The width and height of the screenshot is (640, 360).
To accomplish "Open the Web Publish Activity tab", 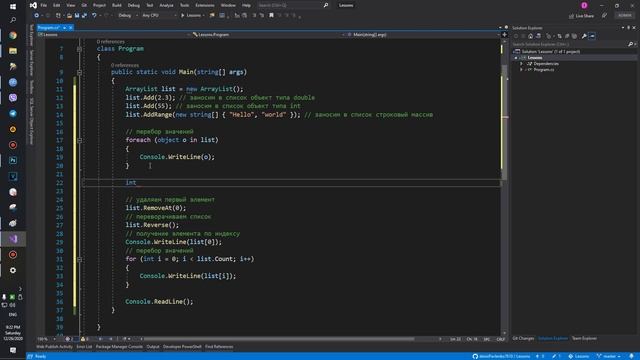I will 54,347.
